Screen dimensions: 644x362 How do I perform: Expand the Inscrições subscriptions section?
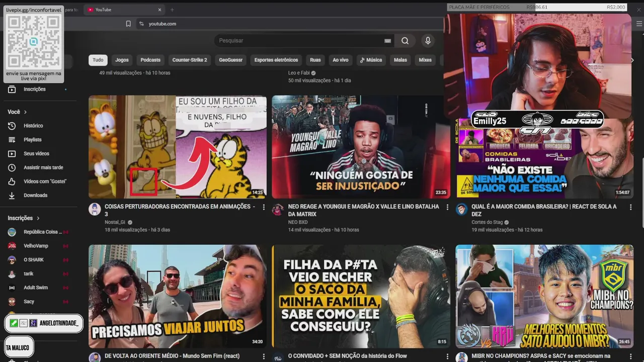(x=24, y=218)
